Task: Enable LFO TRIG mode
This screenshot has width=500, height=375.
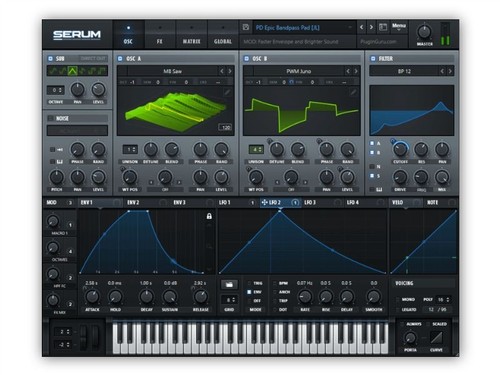Action: (x=249, y=283)
